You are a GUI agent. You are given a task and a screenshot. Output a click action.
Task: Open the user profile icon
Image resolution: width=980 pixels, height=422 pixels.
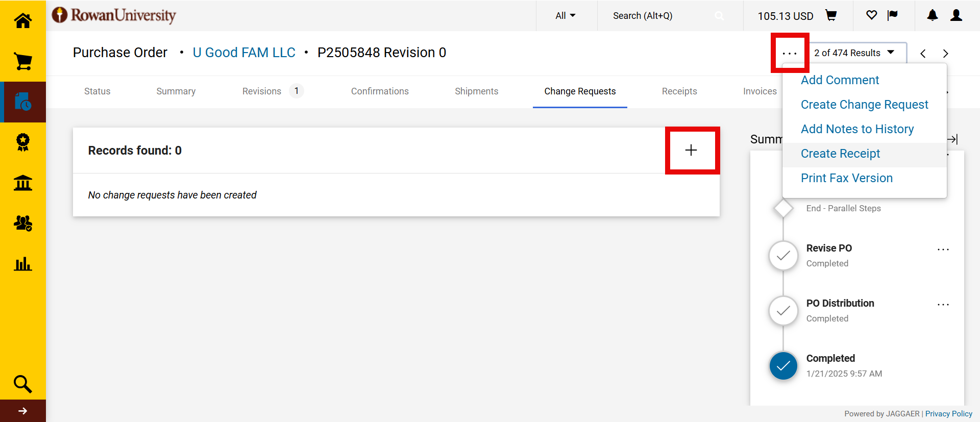click(x=957, y=15)
